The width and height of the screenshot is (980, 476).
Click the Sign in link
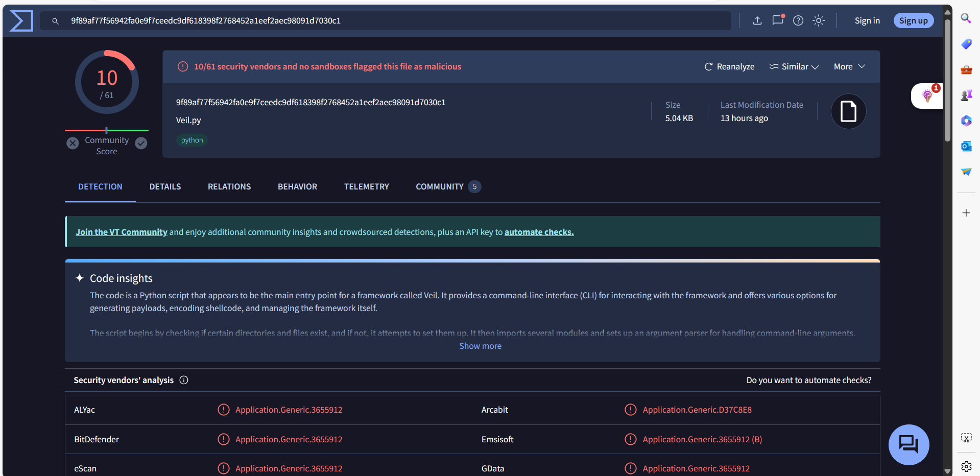(867, 20)
